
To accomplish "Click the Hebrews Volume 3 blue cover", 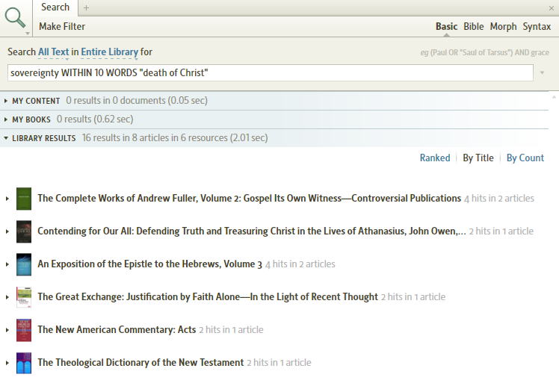I will point(24,264).
